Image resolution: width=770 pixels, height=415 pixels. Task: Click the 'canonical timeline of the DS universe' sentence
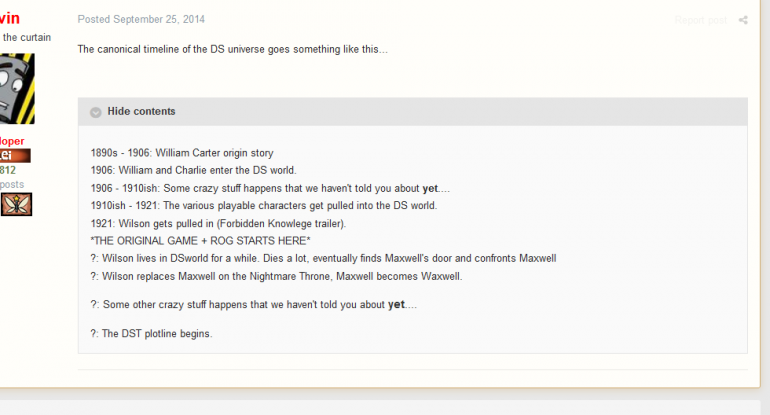(232, 49)
